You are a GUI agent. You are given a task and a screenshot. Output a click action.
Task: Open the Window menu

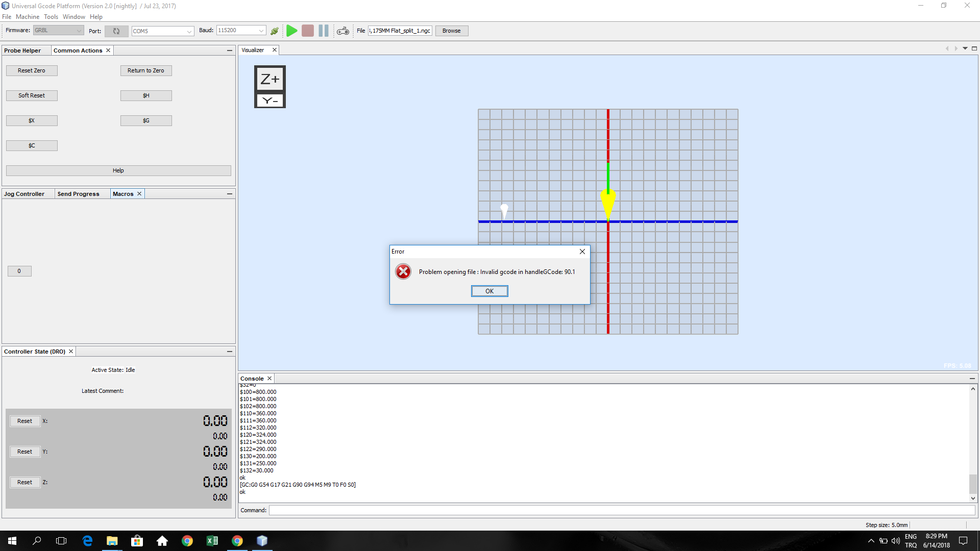[74, 17]
